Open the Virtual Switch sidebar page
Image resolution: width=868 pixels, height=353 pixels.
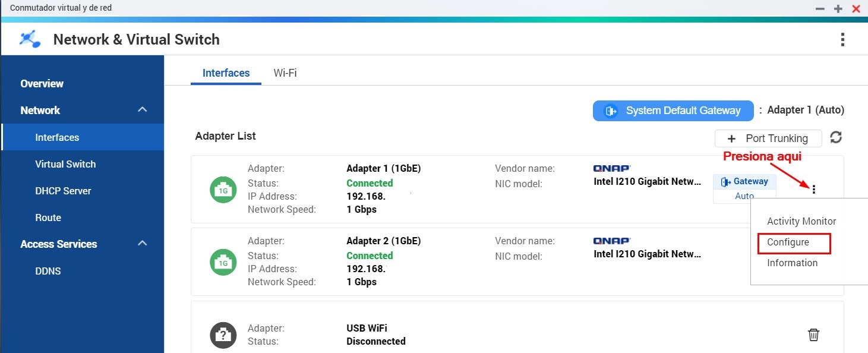(x=65, y=164)
